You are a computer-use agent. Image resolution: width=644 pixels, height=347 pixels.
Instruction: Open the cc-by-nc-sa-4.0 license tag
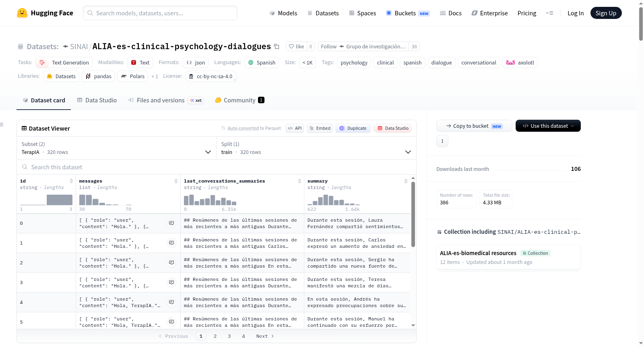coord(211,76)
